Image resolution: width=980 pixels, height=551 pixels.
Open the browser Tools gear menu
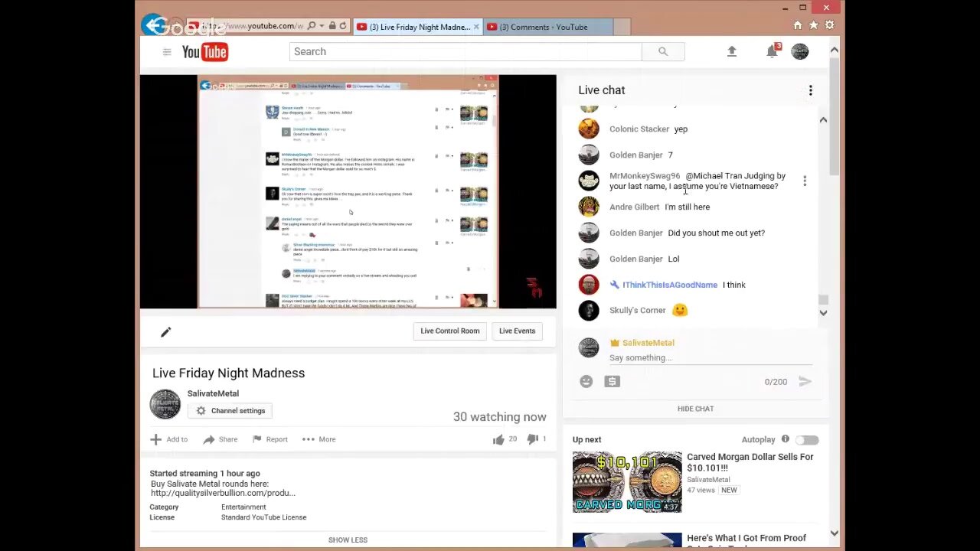tap(830, 25)
